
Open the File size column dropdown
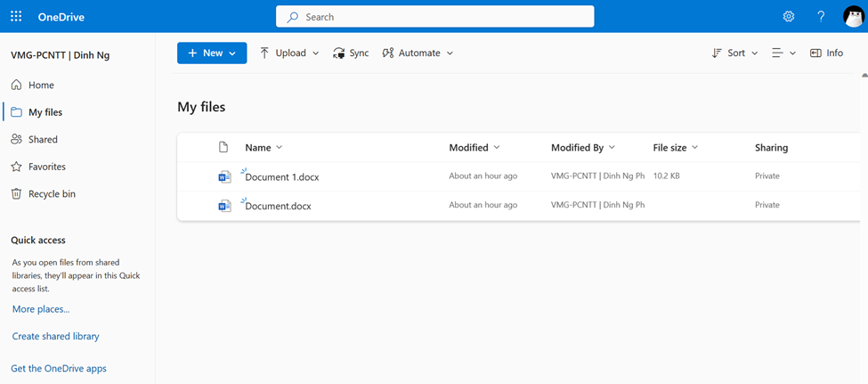694,147
